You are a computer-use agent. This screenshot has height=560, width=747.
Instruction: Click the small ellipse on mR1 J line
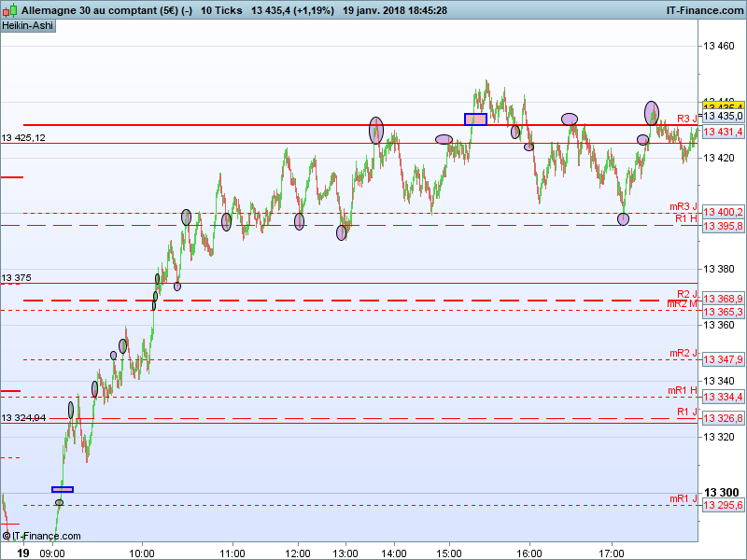click(x=59, y=502)
